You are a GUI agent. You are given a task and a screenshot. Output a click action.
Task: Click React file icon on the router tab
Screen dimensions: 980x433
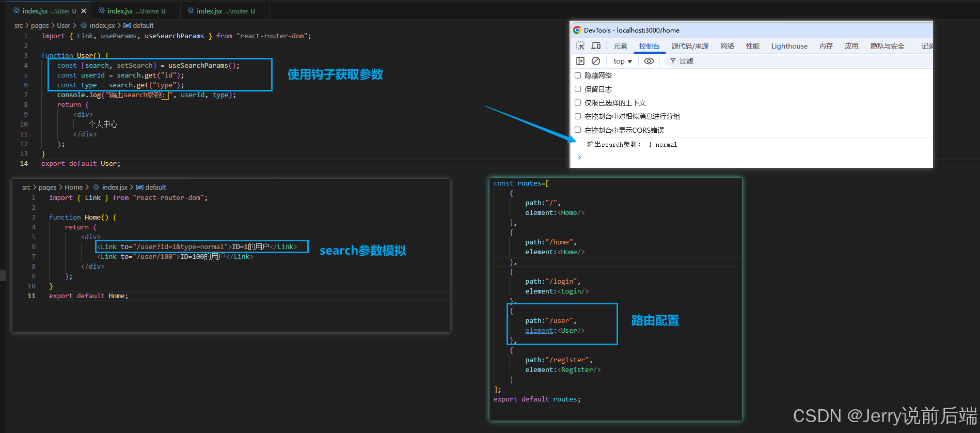click(x=191, y=11)
